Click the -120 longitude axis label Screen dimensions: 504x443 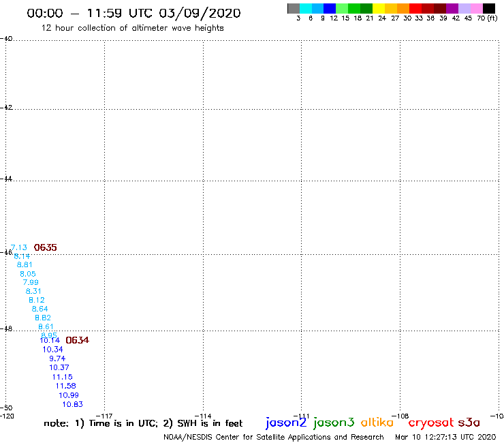coord(7,416)
